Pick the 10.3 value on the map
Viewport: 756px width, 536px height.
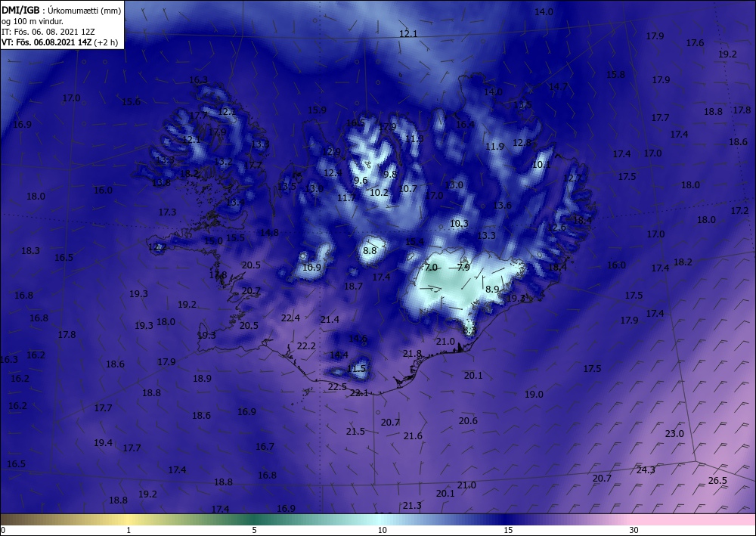(x=459, y=224)
